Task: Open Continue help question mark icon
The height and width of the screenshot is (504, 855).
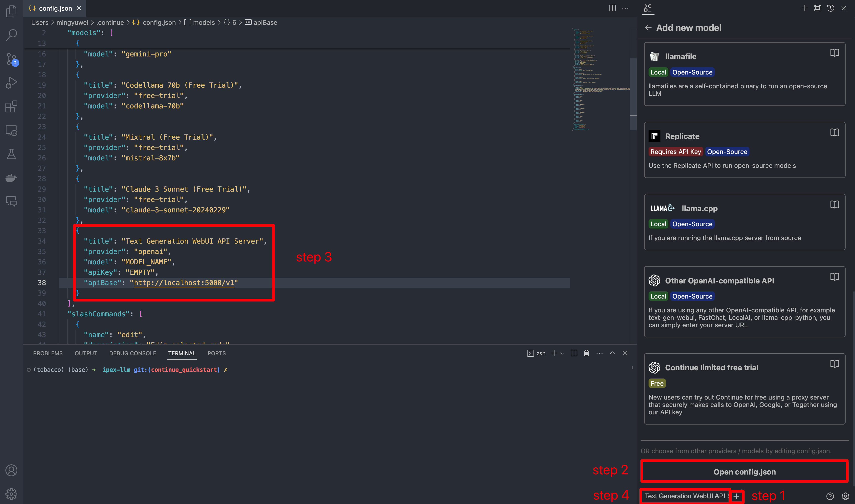Action: tap(830, 496)
